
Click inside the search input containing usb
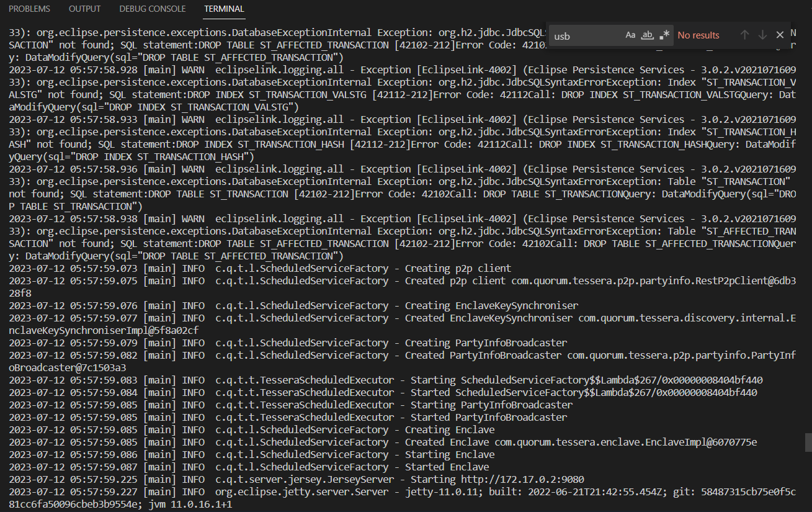(x=583, y=36)
